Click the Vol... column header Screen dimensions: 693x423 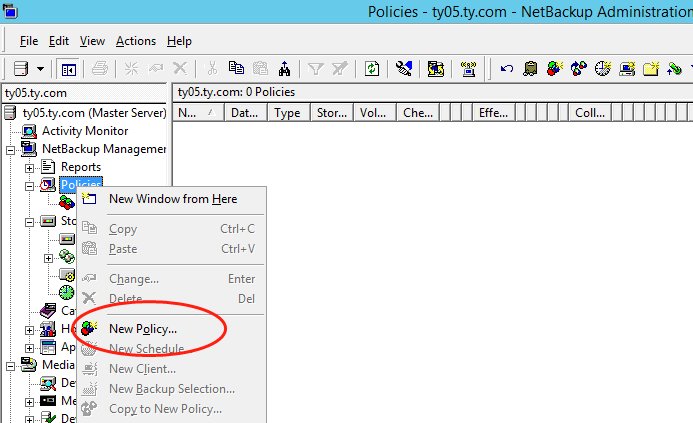375,113
